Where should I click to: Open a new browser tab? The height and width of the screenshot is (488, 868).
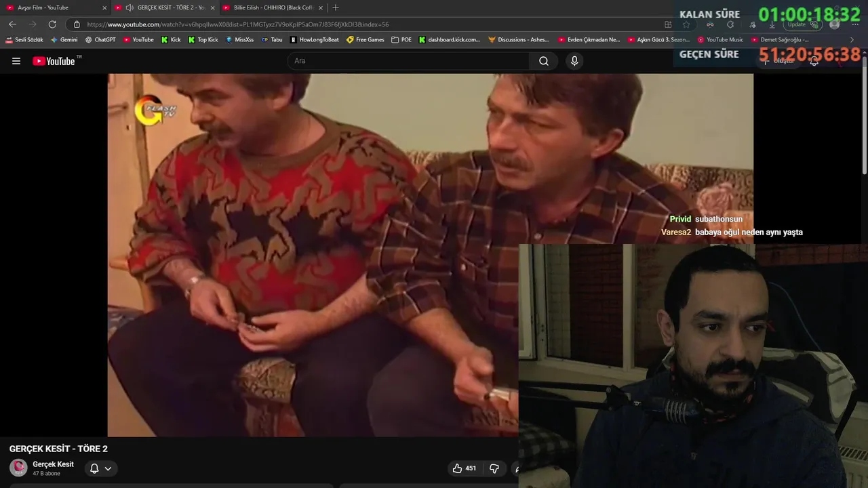pos(336,7)
